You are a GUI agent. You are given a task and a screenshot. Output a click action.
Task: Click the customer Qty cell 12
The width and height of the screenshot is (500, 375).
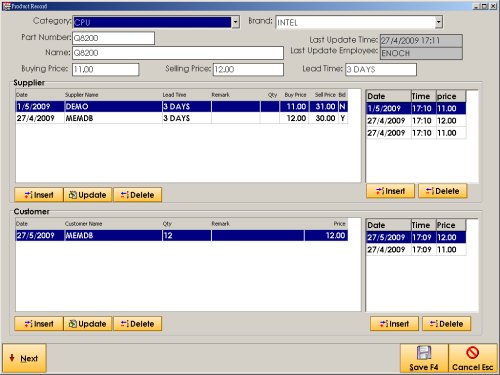click(x=187, y=236)
